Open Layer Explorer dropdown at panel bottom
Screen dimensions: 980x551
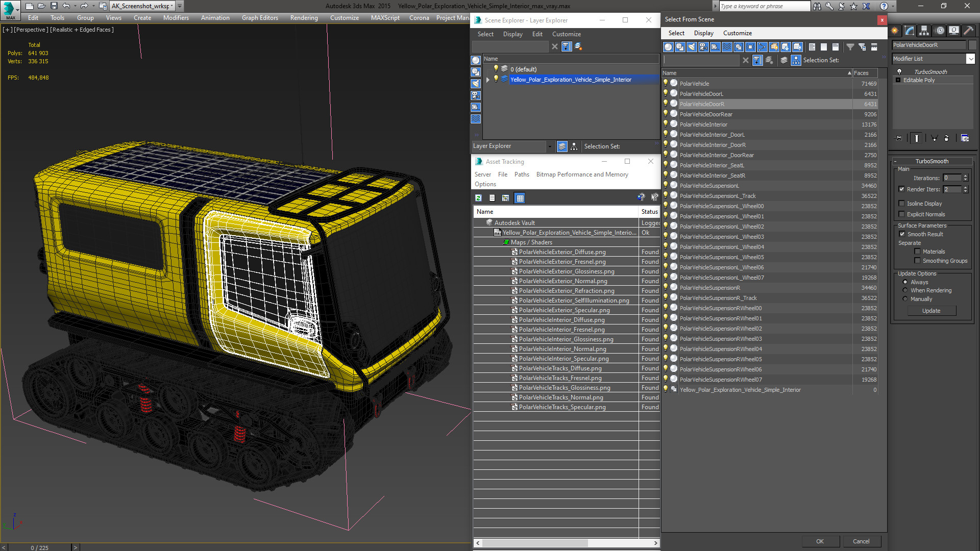(550, 146)
